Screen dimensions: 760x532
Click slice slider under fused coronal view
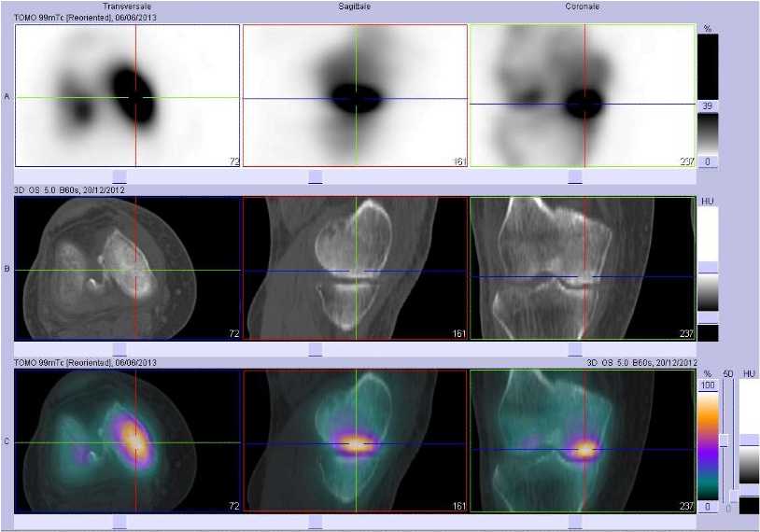coord(575,522)
